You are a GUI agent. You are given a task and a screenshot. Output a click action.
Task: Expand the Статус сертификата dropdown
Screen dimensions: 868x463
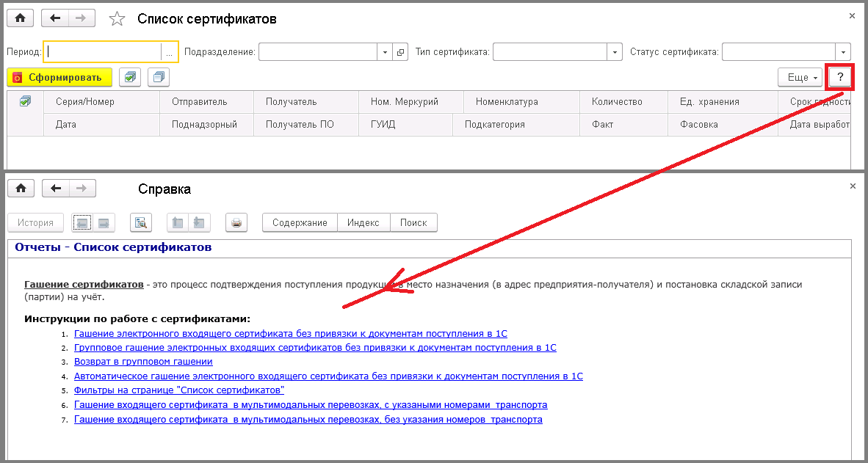(x=843, y=52)
